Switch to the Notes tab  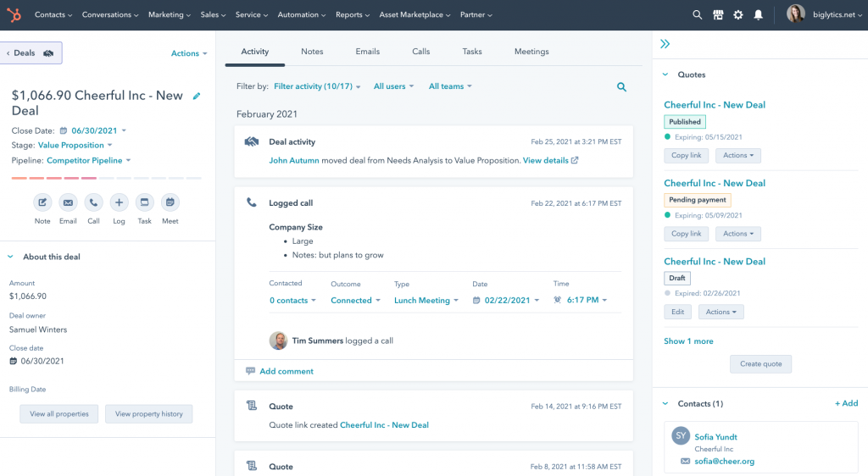(x=312, y=52)
